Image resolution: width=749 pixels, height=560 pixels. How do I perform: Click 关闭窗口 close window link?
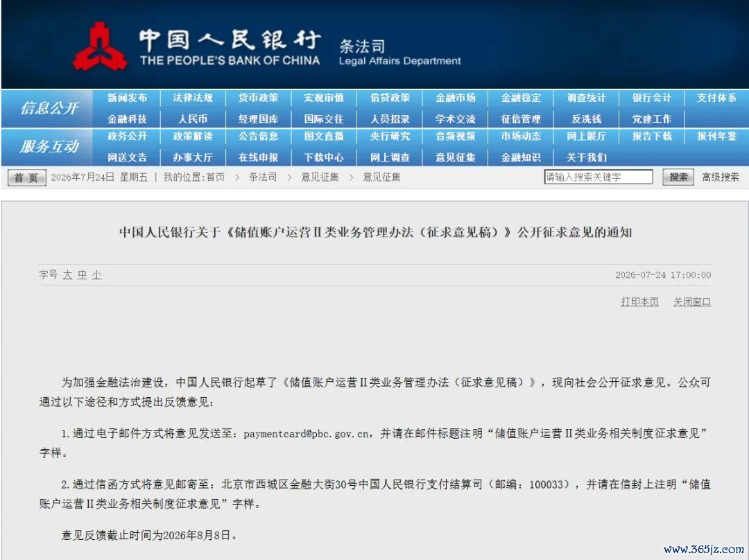tap(692, 301)
